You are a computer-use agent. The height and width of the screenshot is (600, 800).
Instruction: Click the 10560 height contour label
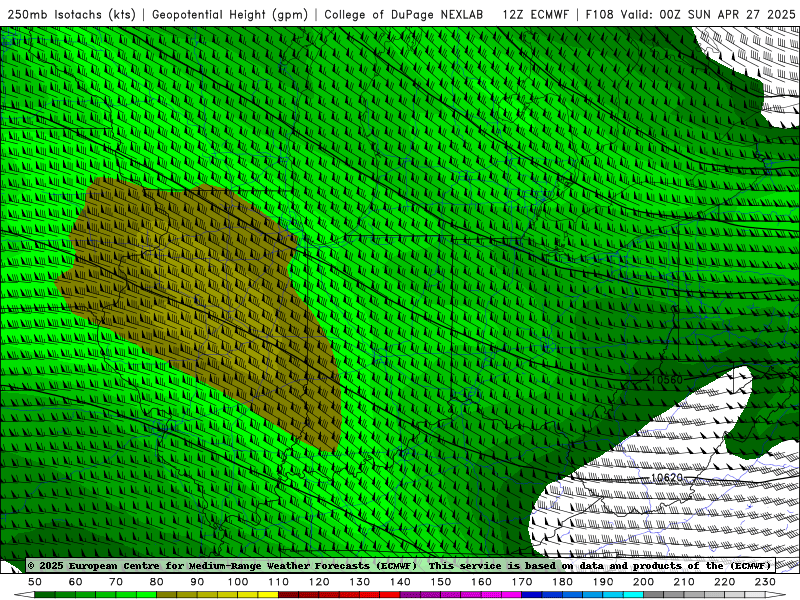pyautogui.click(x=666, y=380)
